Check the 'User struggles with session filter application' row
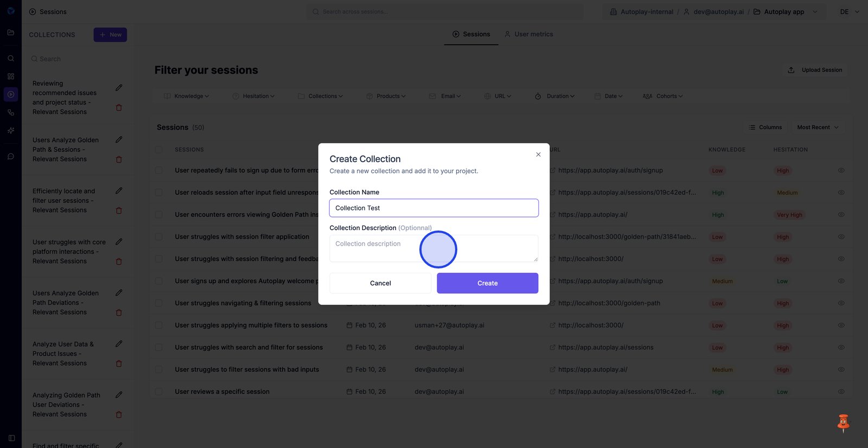This screenshot has width=868, height=448. tap(159, 237)
